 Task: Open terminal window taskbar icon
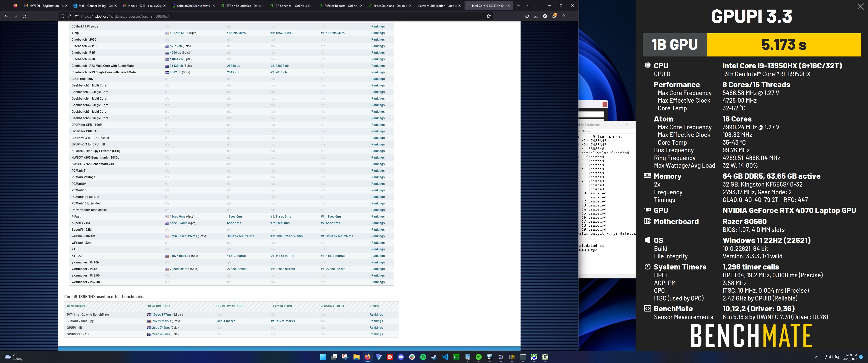coord(523,357)
